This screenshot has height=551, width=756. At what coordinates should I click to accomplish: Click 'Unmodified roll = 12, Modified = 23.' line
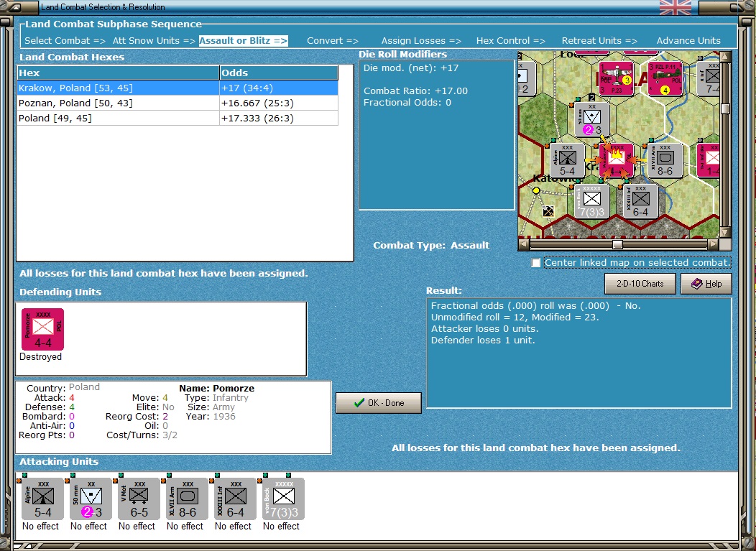point(515,318)
